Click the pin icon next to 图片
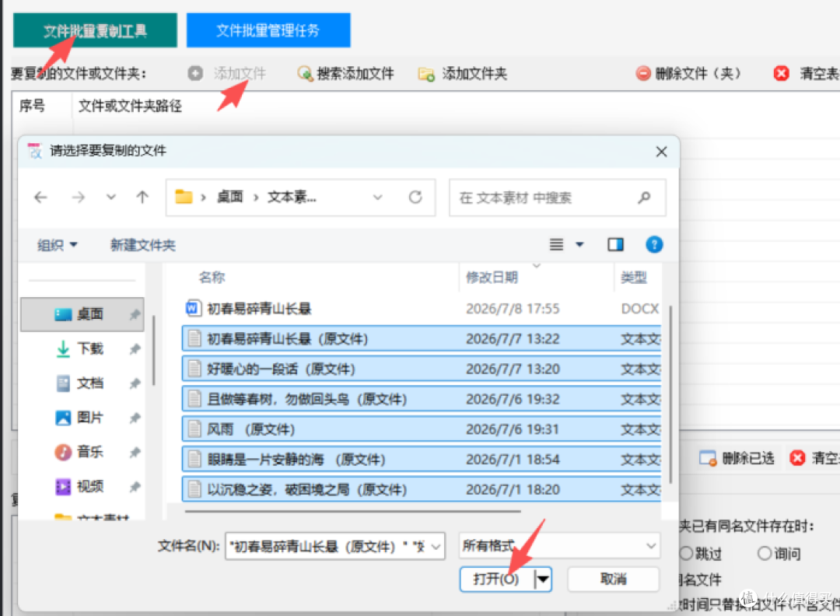Viewport: 840px width, 616px height. coord(135,418)
